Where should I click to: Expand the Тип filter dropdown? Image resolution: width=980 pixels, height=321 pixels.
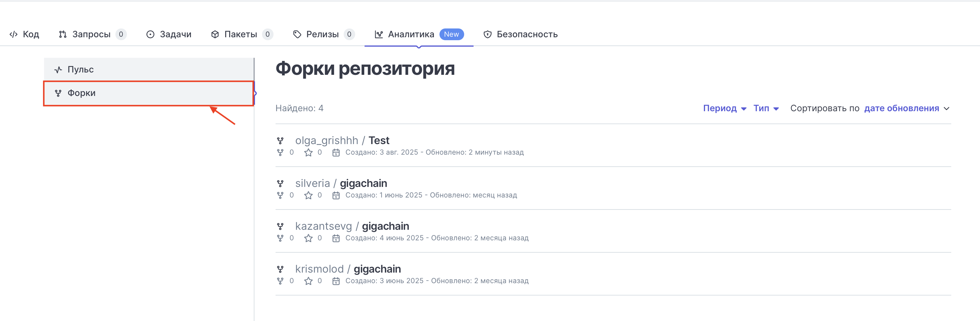click(x=766, y=108)
